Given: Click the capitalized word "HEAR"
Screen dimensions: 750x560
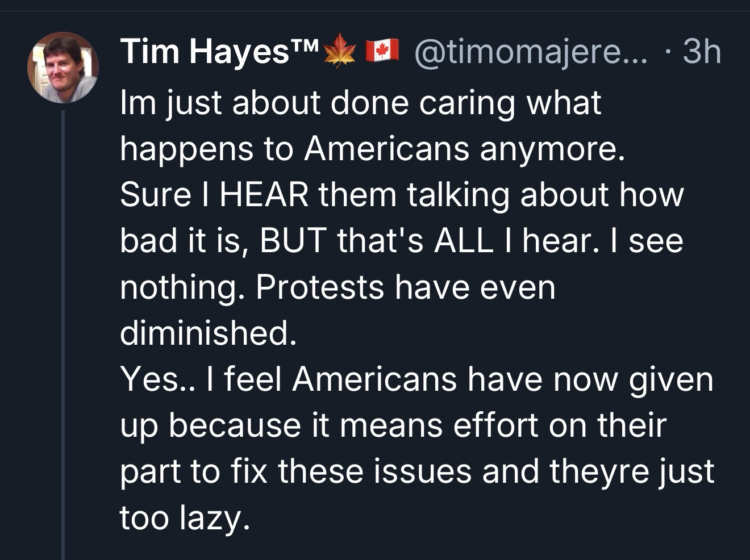Looking at the screenshot, I should (264, 195).
